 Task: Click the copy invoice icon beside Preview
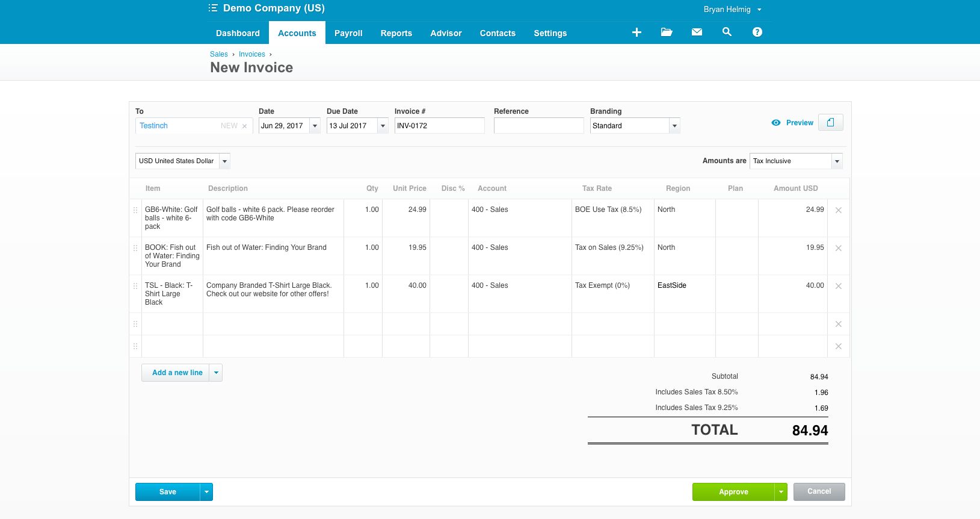(830, 123)
